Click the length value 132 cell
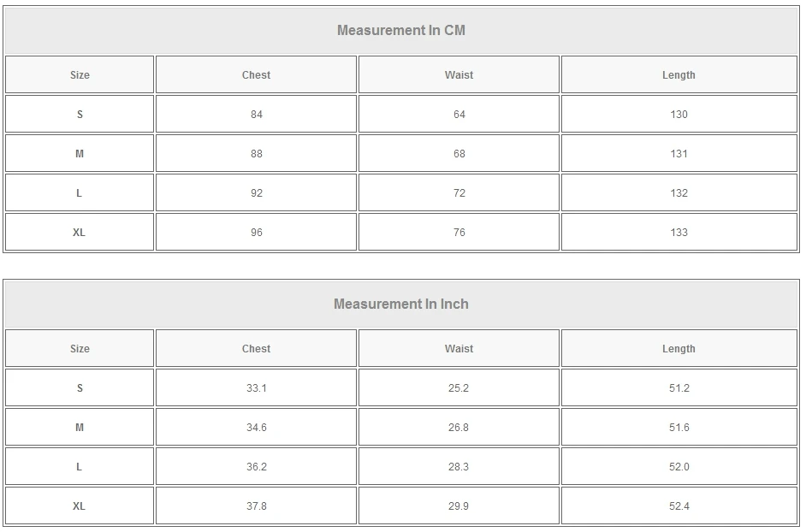This screenshot has height=532, width=806. click(x=679, y=193)
